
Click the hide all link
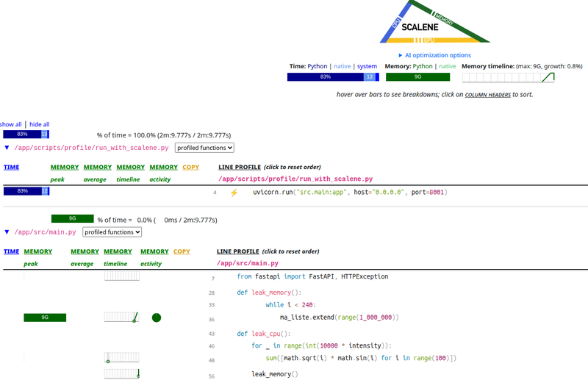coord(40,124)
